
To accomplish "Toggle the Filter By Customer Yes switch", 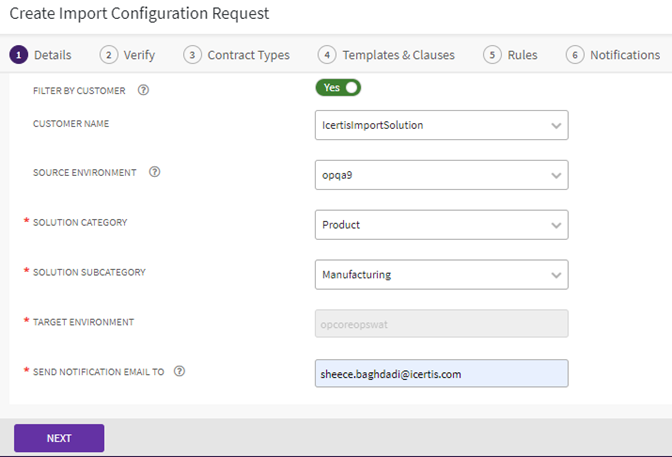I will pos(338,88).
